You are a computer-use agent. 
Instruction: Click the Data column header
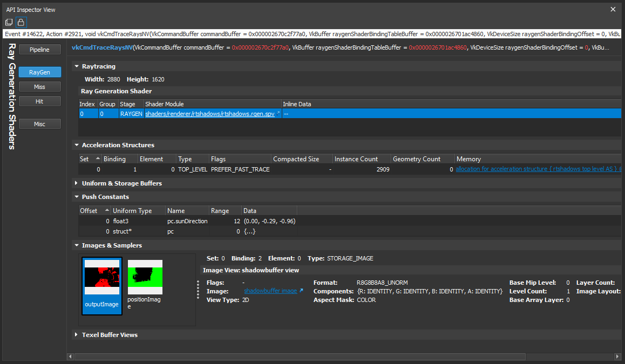[x=269, y=211]
